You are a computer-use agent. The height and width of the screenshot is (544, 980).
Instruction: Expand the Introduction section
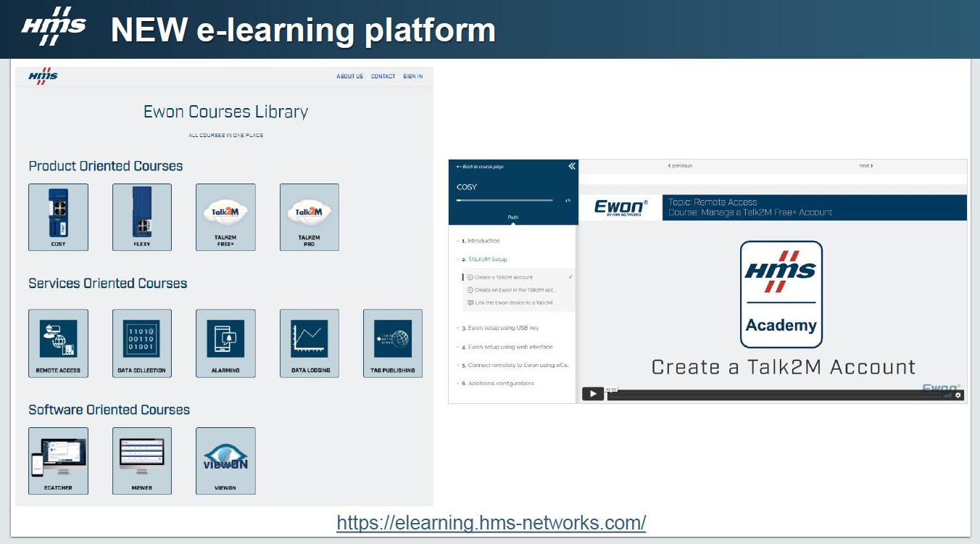[x=481, y=240]
